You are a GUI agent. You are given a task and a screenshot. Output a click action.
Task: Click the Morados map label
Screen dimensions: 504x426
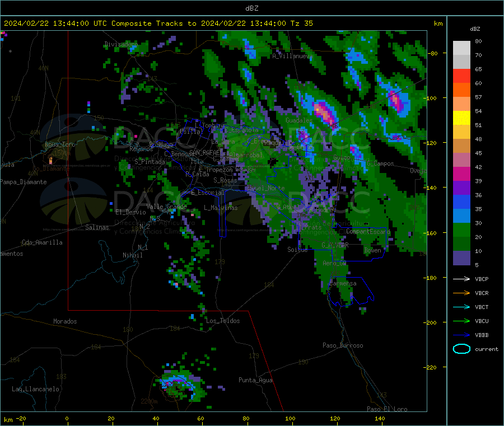(x=65, y=321)
